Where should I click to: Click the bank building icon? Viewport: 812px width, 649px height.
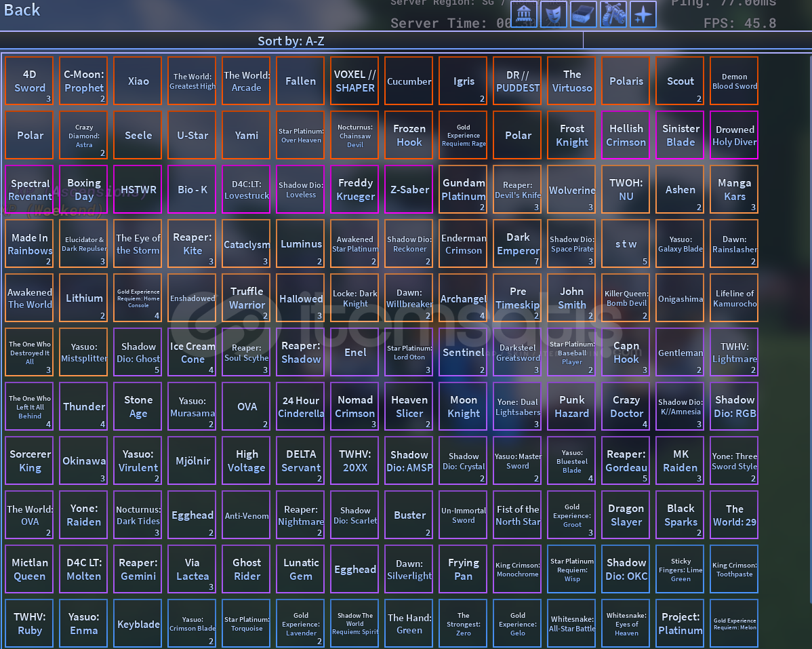[524, 14]
